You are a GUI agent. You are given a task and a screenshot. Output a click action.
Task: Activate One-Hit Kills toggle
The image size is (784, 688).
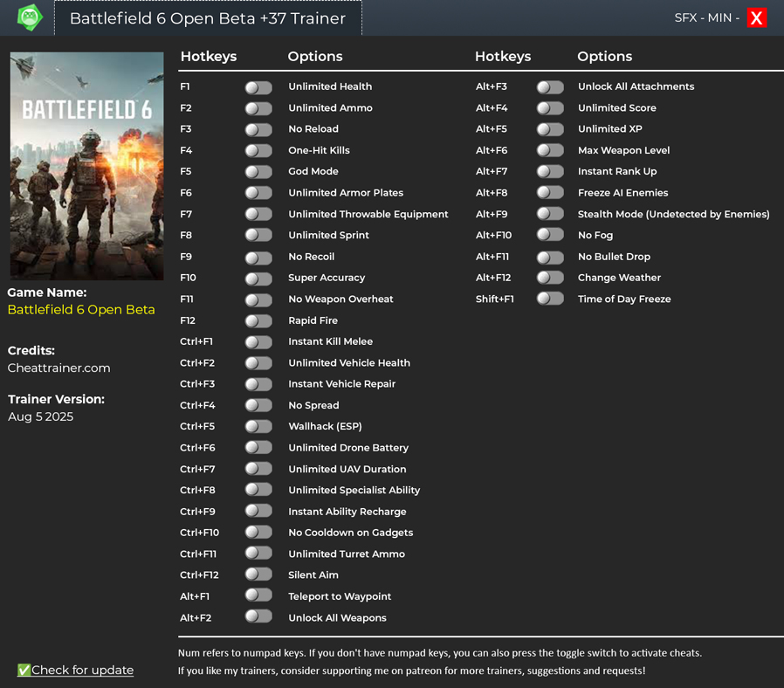point(258,151)
